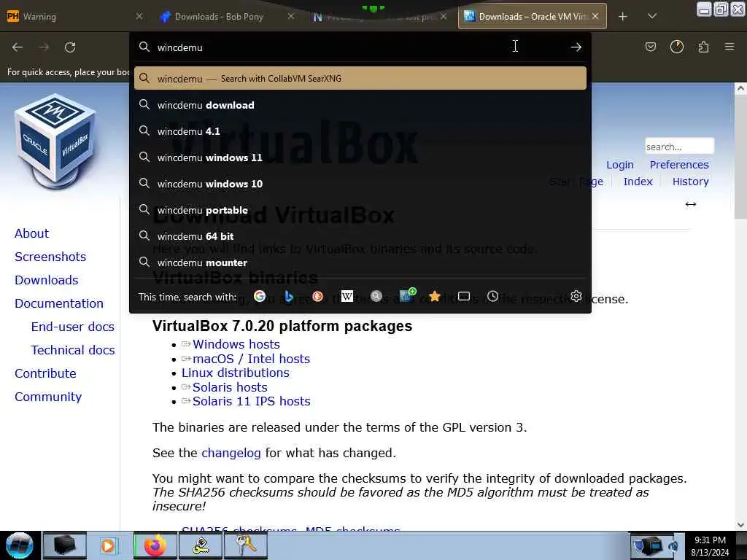The image size is (747, 560).
Task: Choose the 'wincdemu portable' suggestion
Action: 360,209
